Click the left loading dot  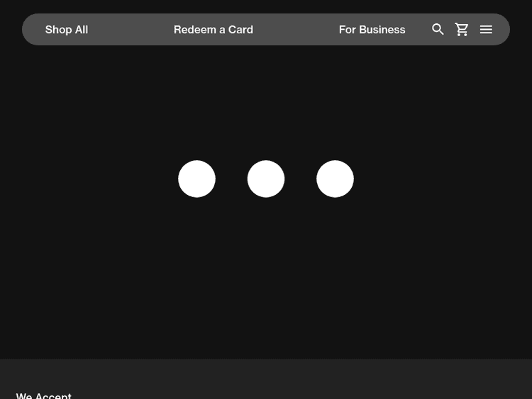click(x=196, y=179)
